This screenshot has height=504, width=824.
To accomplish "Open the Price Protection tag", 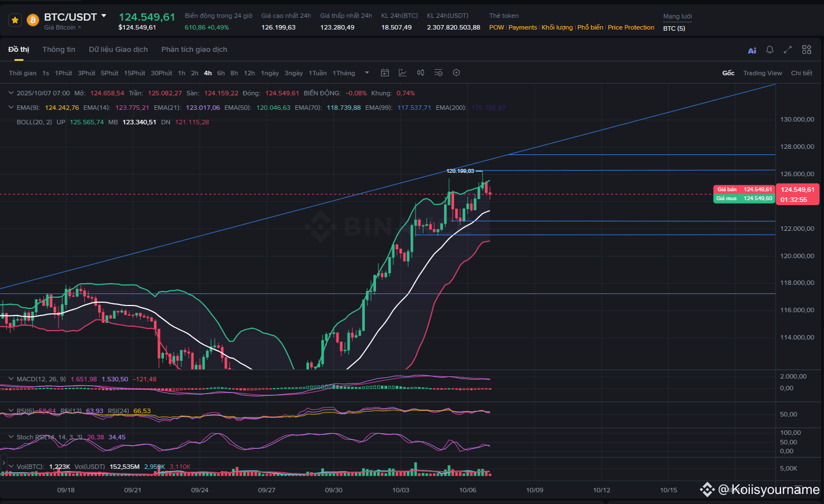I will pos(631,27).
